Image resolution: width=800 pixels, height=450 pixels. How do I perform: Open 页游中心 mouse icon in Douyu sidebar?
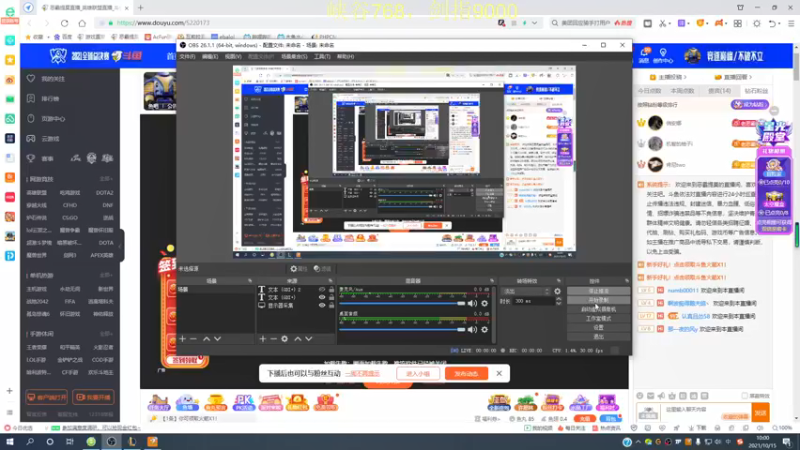(31, 118)
